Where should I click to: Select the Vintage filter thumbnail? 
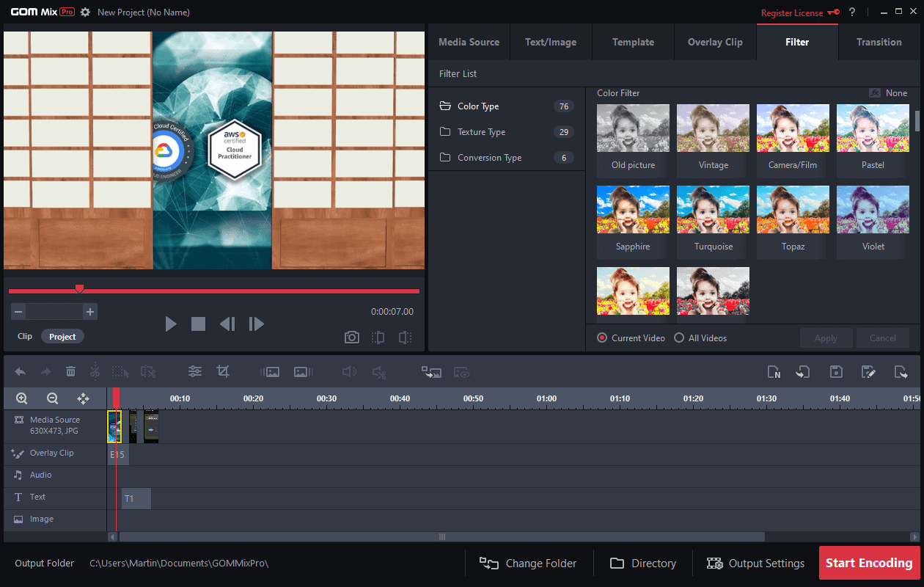pos(713,139)
